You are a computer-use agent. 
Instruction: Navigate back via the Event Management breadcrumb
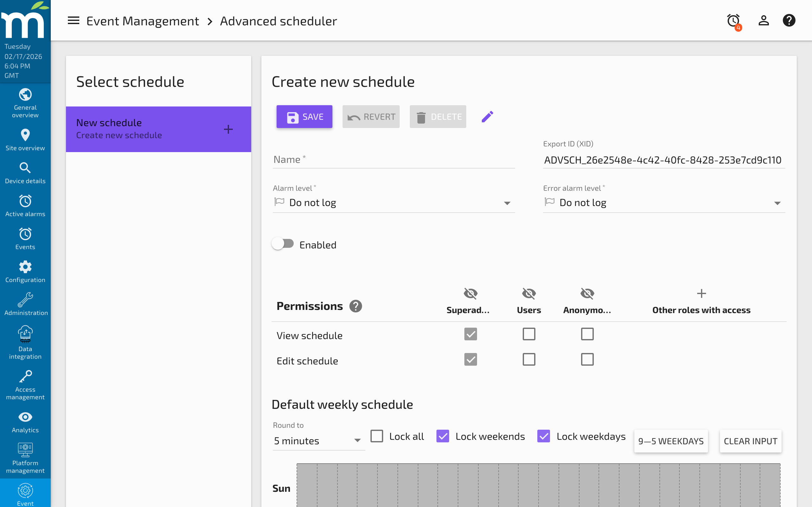point(143,21)
